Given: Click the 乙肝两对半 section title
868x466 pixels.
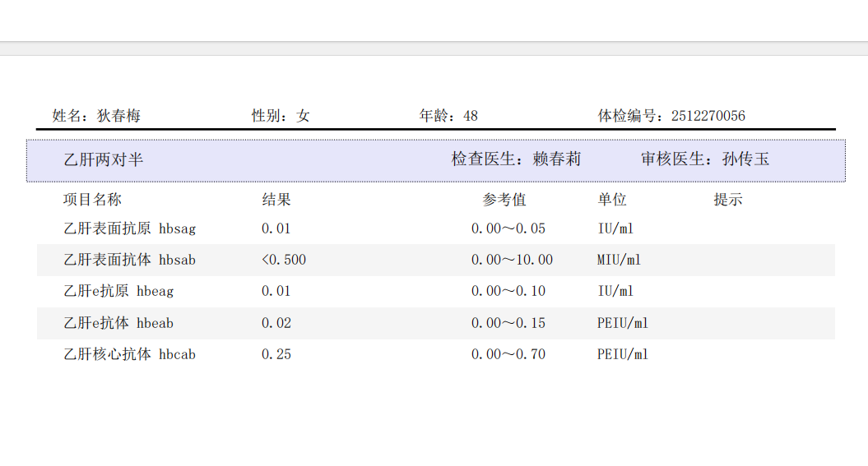Looking at the screenshot, I should click(104, 159).
